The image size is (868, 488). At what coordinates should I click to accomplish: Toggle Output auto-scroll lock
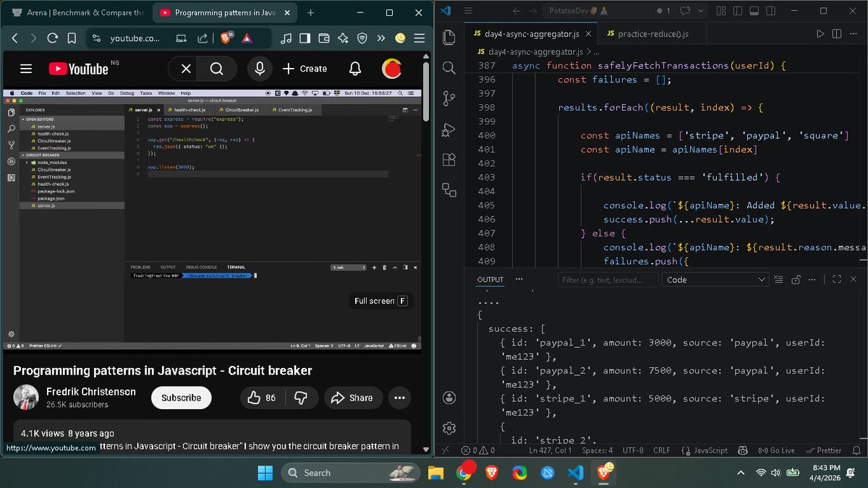pos(796,279)
